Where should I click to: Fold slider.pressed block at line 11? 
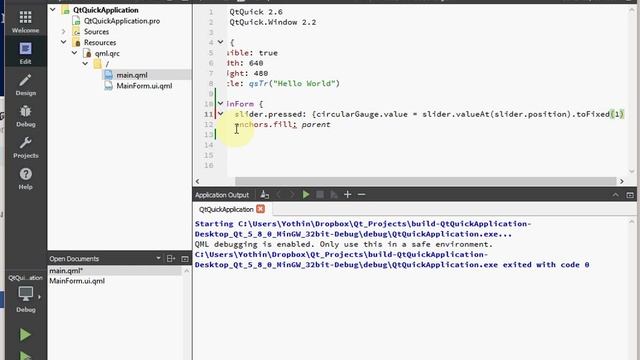pos(220,114)
